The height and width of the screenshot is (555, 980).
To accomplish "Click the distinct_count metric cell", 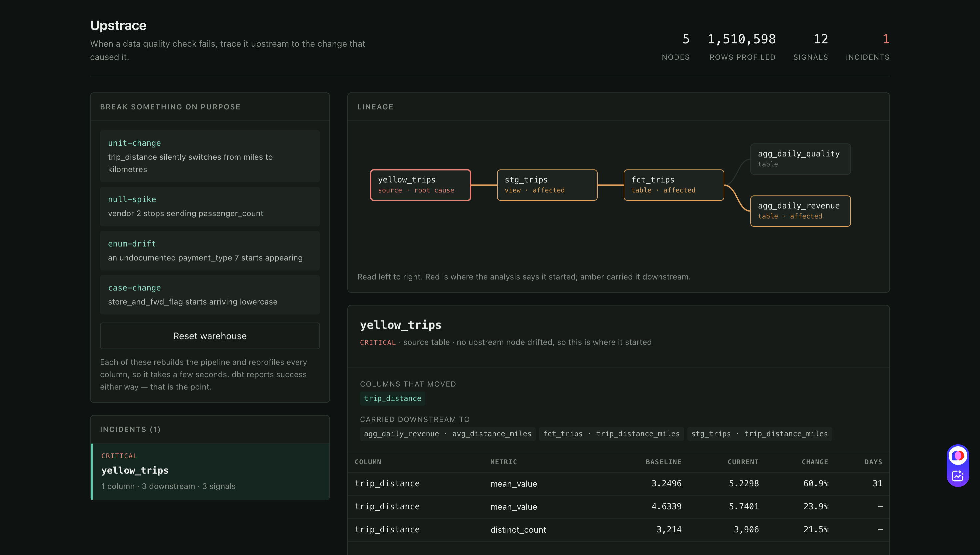I will 518,529.
